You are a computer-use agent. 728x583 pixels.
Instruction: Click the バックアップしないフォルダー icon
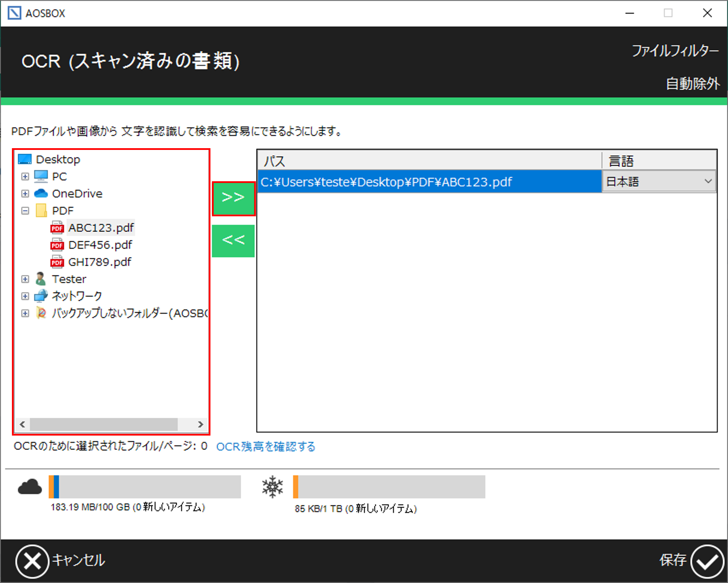pyautogui.click(x=41, y=313)
